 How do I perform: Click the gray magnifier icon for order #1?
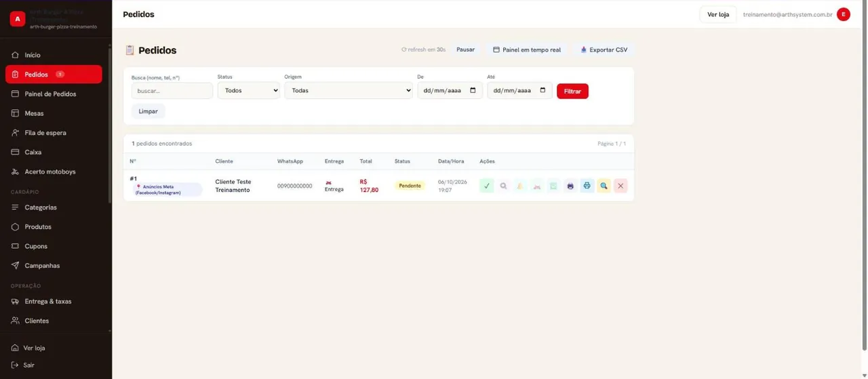pyautogui.click(x=503, y=186)
